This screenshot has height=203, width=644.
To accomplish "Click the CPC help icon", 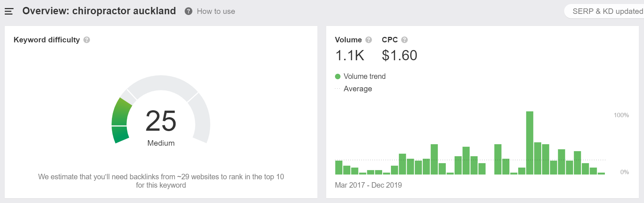I will coord(404,40).
